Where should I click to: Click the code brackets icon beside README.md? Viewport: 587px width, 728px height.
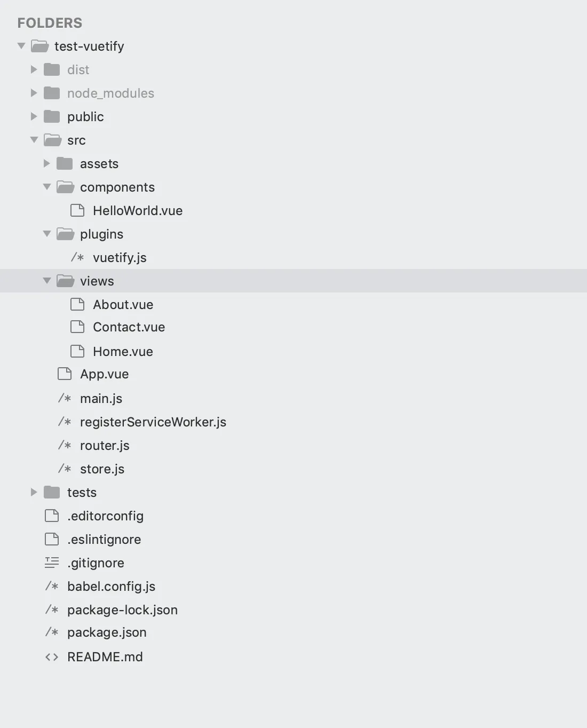click(x=52, y=656)
